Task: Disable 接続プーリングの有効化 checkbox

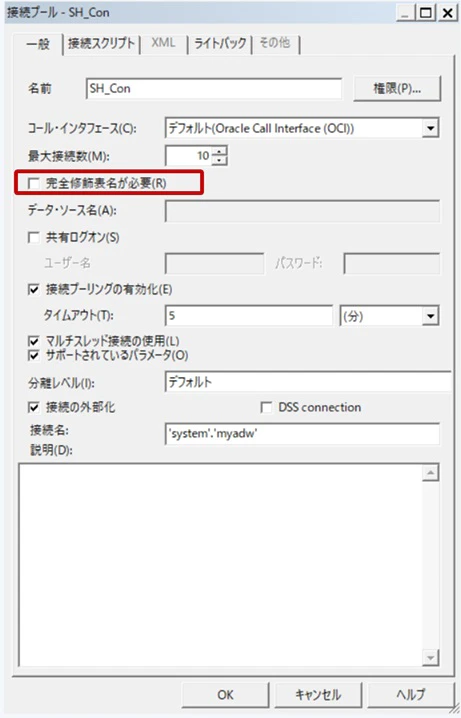Action: click(34, 289)
